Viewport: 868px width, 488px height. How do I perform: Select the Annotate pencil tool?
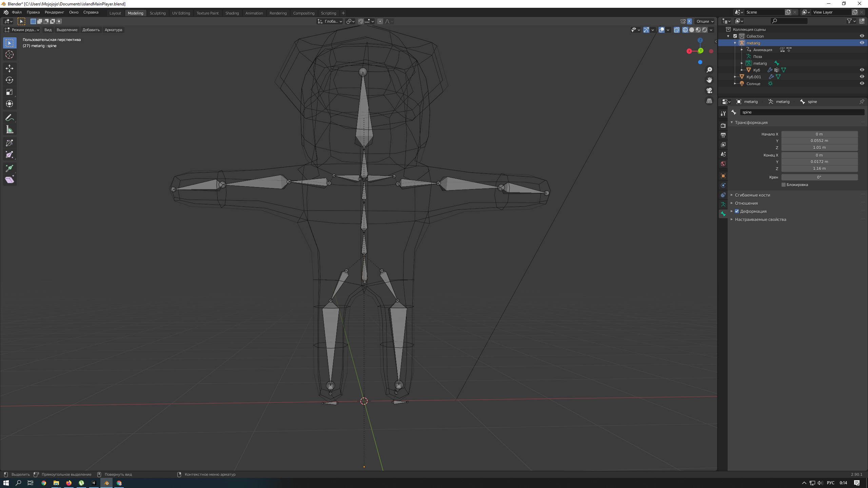point(9,118)
